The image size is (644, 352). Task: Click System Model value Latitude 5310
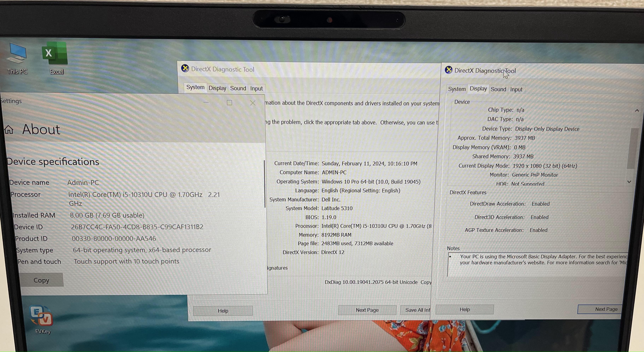pos(337,208)
